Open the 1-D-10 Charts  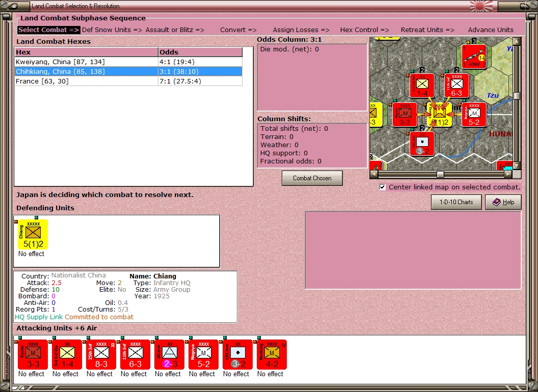click(x=456, y=202)
